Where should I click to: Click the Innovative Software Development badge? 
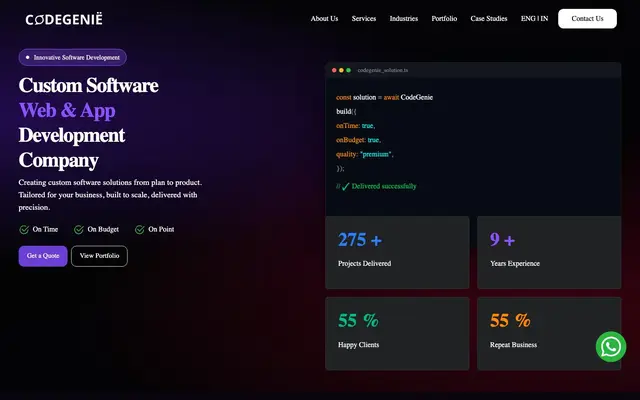click(73, 58)
